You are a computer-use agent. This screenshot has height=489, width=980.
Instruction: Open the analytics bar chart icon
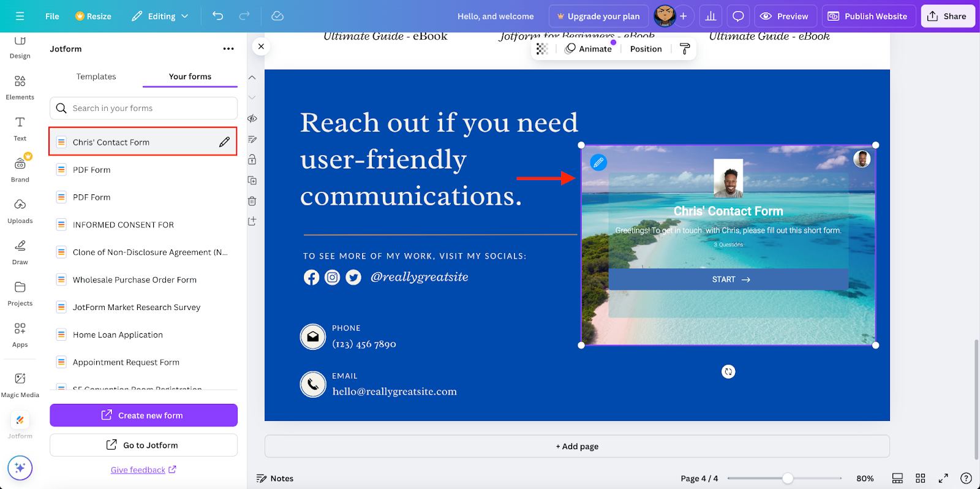710,17
